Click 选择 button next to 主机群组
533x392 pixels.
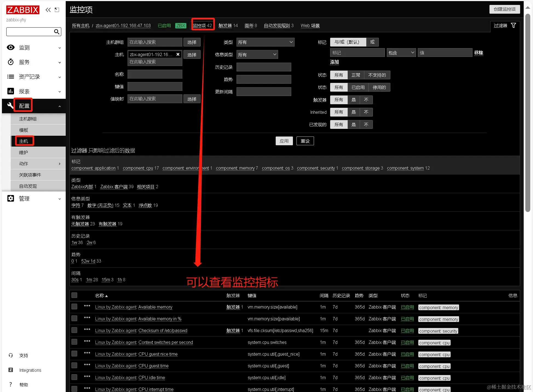192,42
